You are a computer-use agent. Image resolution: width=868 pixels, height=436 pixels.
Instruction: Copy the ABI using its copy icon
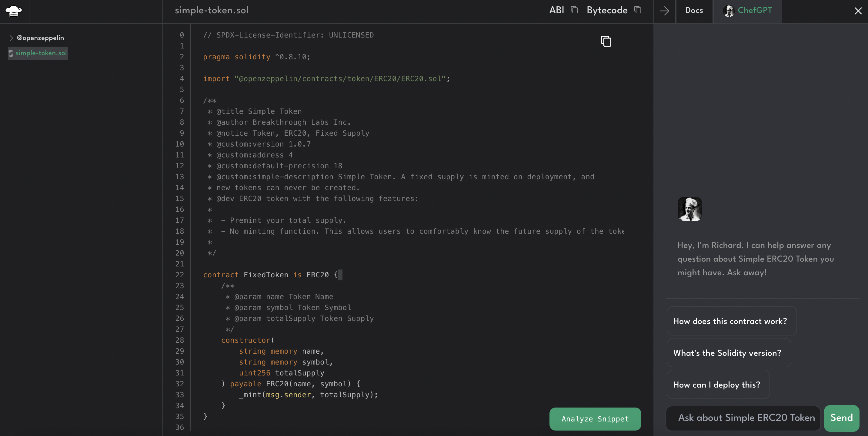574,10
